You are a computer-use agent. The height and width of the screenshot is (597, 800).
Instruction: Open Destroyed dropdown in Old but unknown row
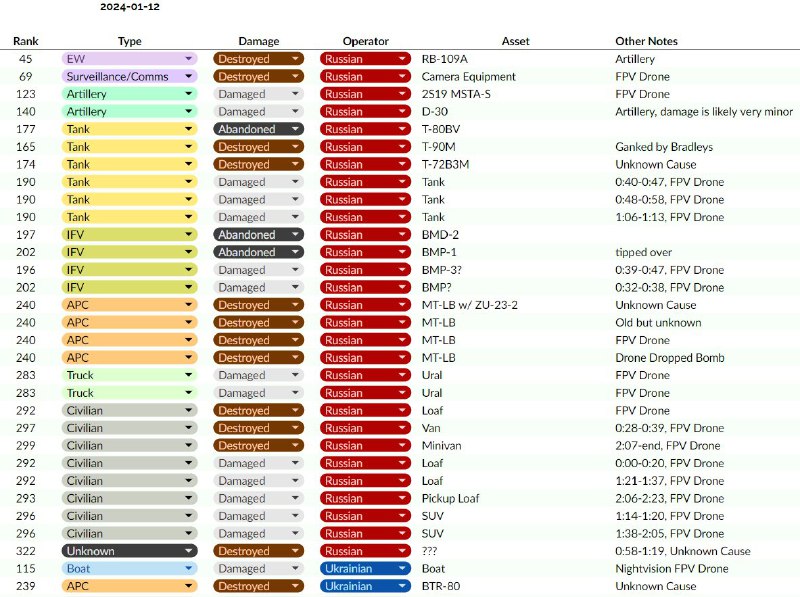[258, 322]
